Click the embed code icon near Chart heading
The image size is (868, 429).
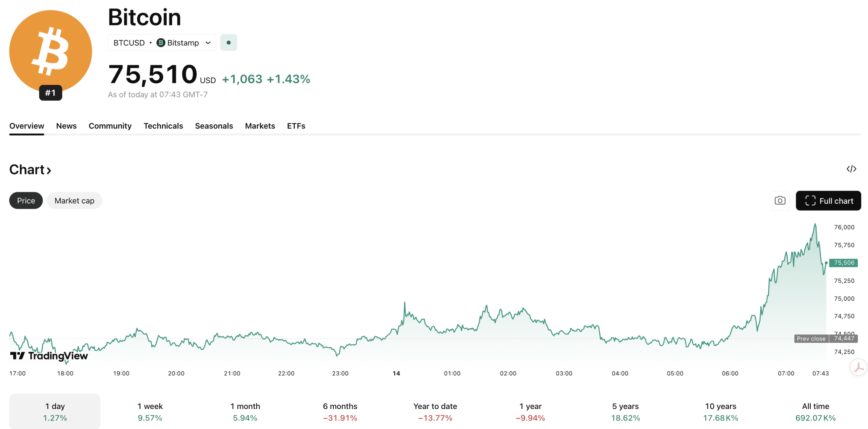tap(851, 169)
